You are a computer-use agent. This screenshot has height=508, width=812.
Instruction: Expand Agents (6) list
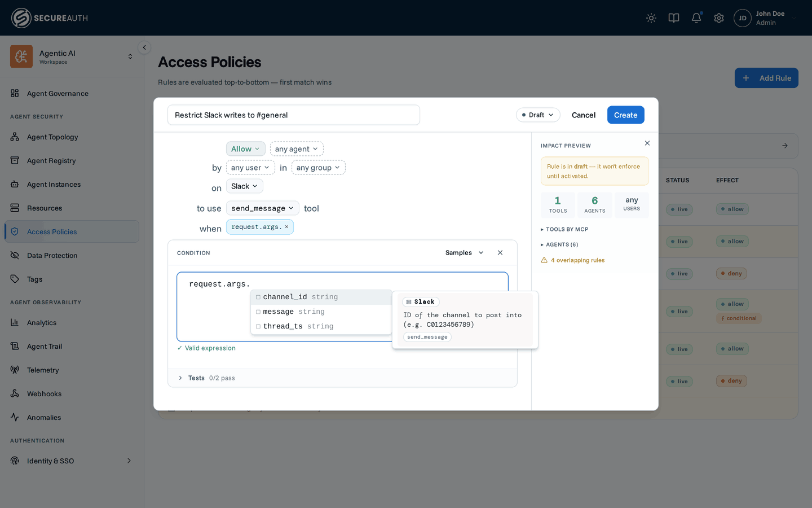pos(559,244)
